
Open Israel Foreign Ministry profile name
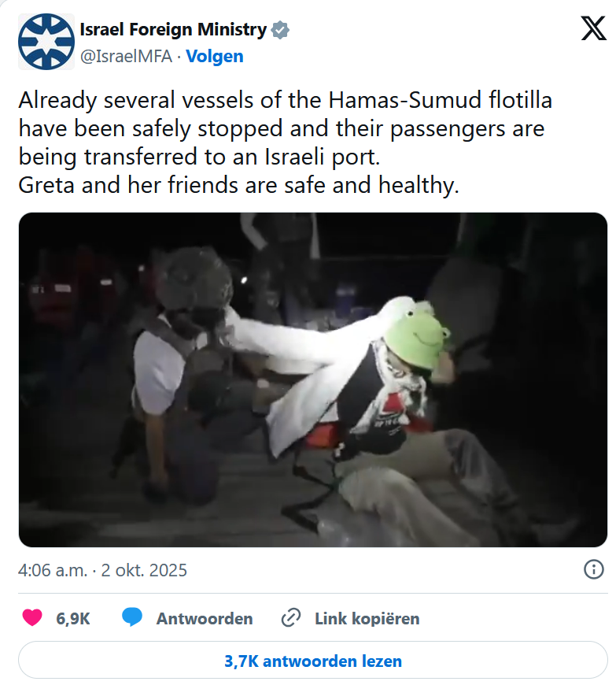[x=173, y=30]
